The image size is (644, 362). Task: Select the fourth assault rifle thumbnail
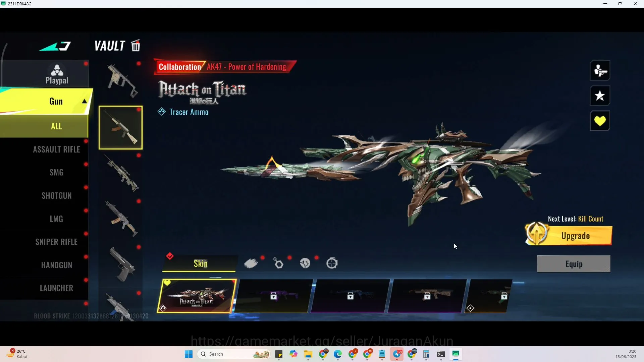coord(121,220)
